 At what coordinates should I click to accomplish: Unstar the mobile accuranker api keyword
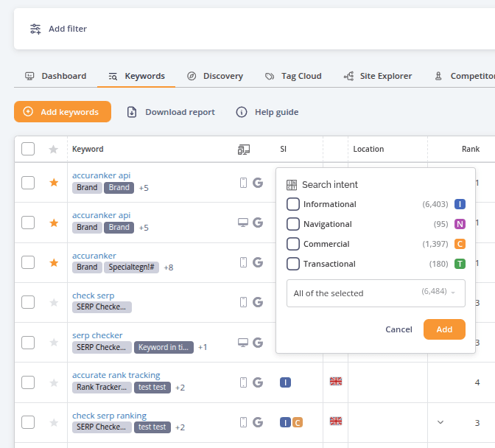(54, 183)
